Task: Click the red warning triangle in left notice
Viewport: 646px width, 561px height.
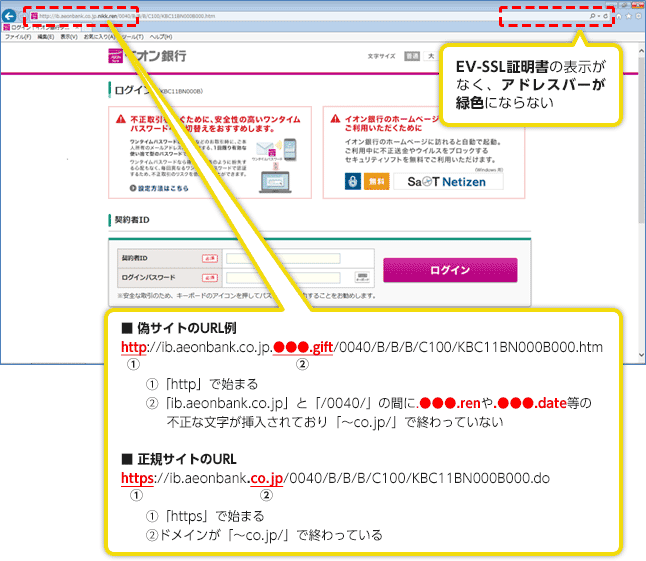Action: point(121,119)
